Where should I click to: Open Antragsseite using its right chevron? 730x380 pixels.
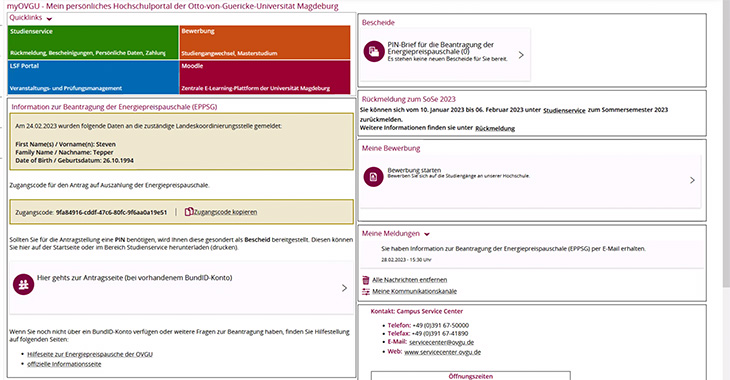344,288
